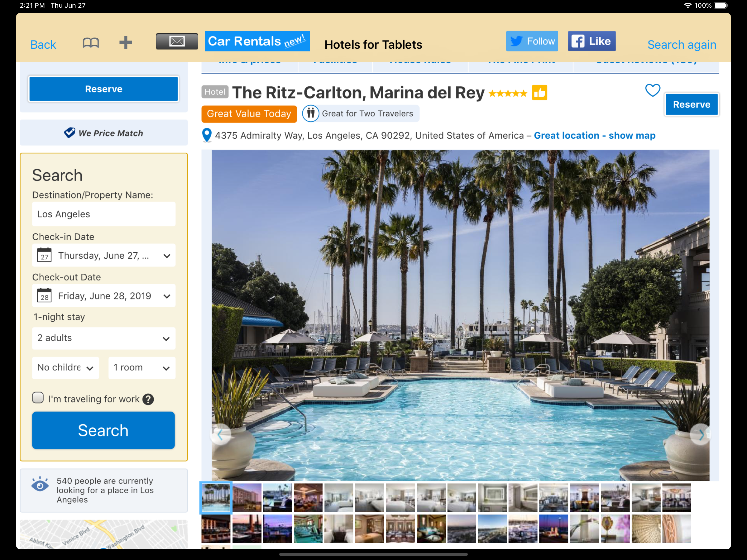The image size is (747, 560).
Task: Click the big blue Search button
Action: [x=103, y=430]
